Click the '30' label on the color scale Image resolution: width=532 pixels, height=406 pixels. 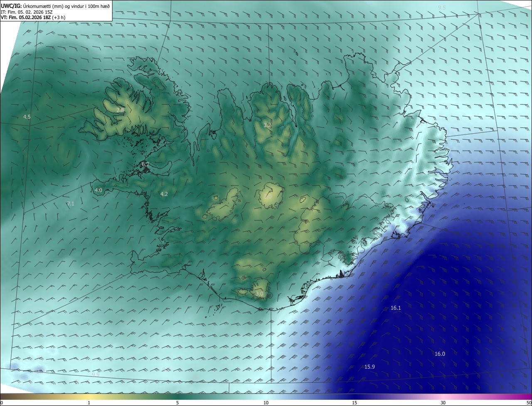tap(443, 403)
